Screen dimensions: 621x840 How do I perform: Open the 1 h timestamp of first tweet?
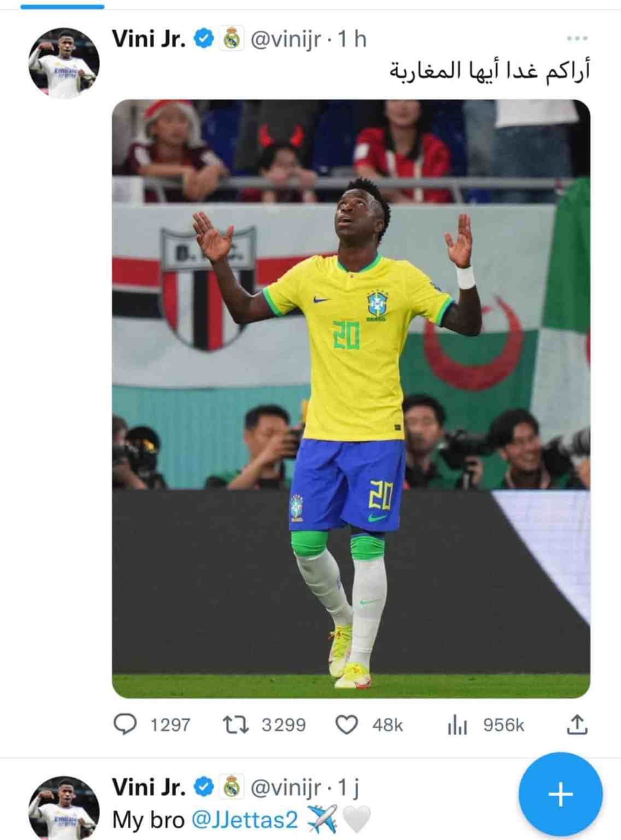point(352,39)
